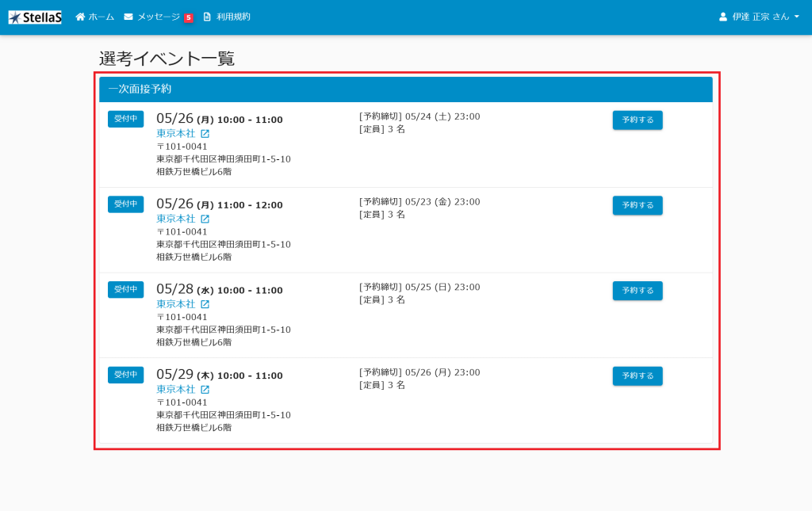Open external link icon for 05/28 venue

tap(205, 304)
